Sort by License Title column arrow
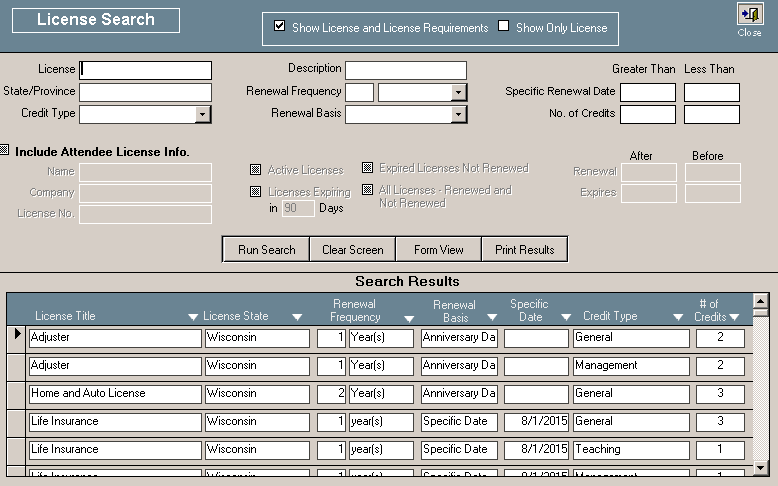The height and width of the screenshot is (486, 778). [x=193, y=317]
